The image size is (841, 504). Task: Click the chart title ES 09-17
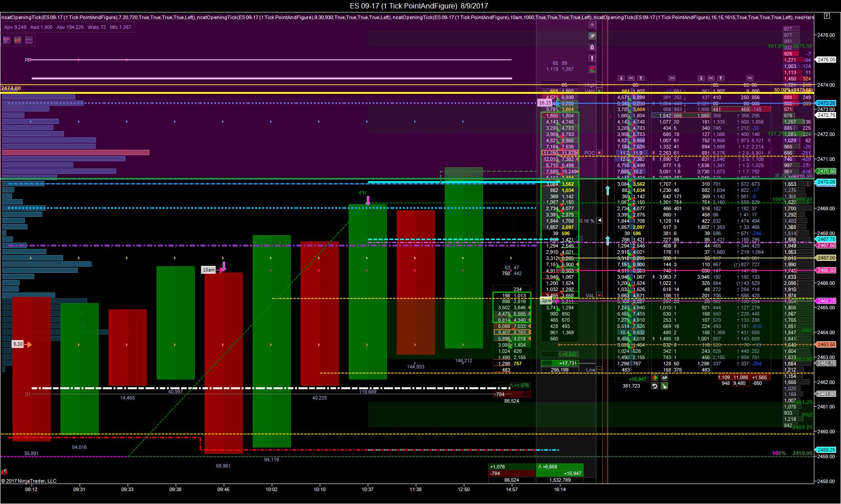(419, 6)
